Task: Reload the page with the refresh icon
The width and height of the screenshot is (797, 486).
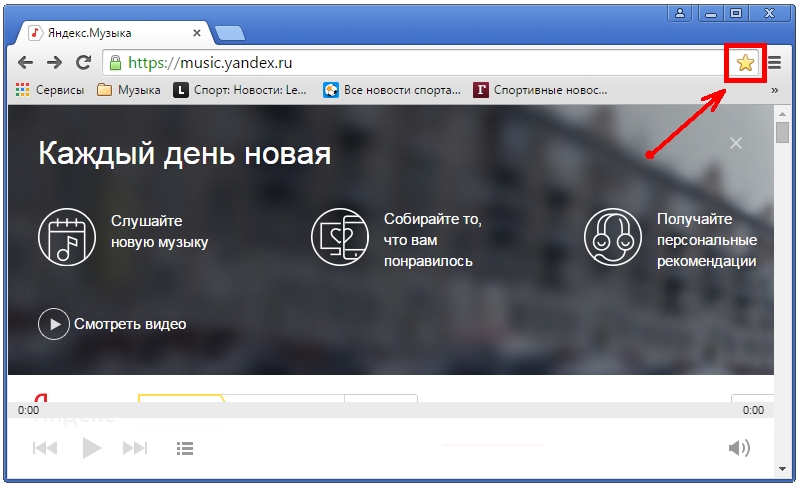Action: pos(83,63)
